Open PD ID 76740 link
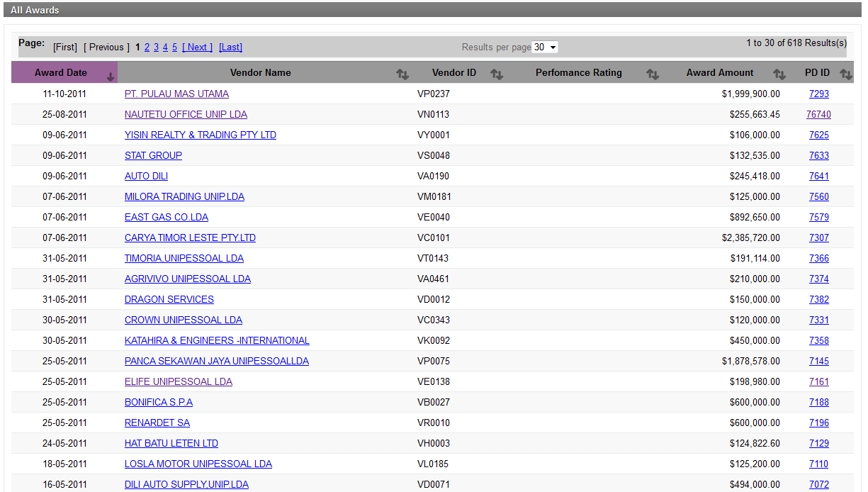 click(818, 114)
